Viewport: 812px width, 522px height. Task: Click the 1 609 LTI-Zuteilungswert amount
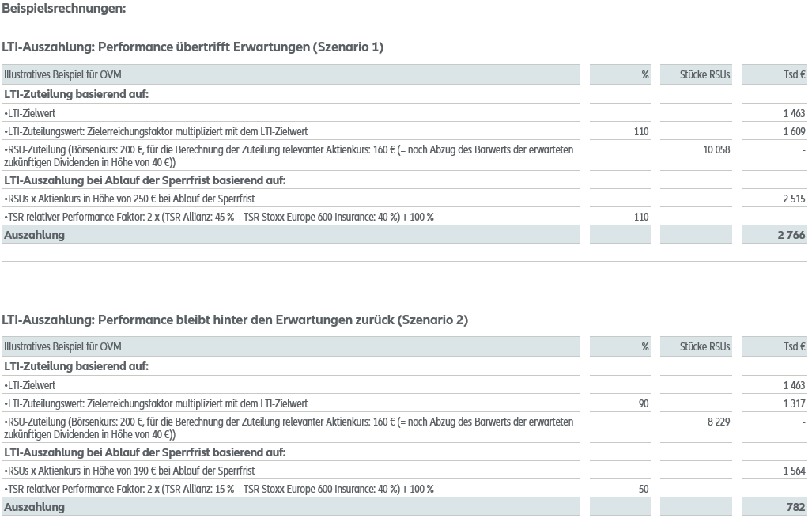click(794, 132)
